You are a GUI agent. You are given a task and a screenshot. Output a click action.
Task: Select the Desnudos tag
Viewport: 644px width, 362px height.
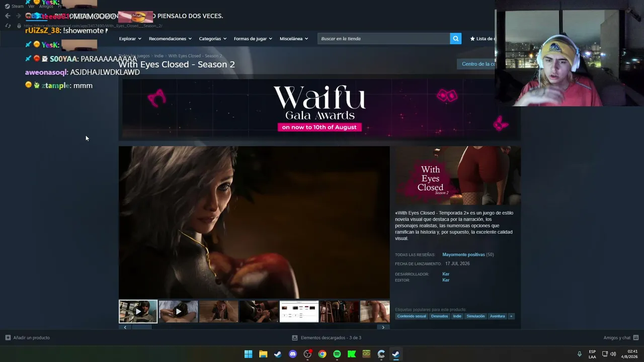tap(439, 316)
